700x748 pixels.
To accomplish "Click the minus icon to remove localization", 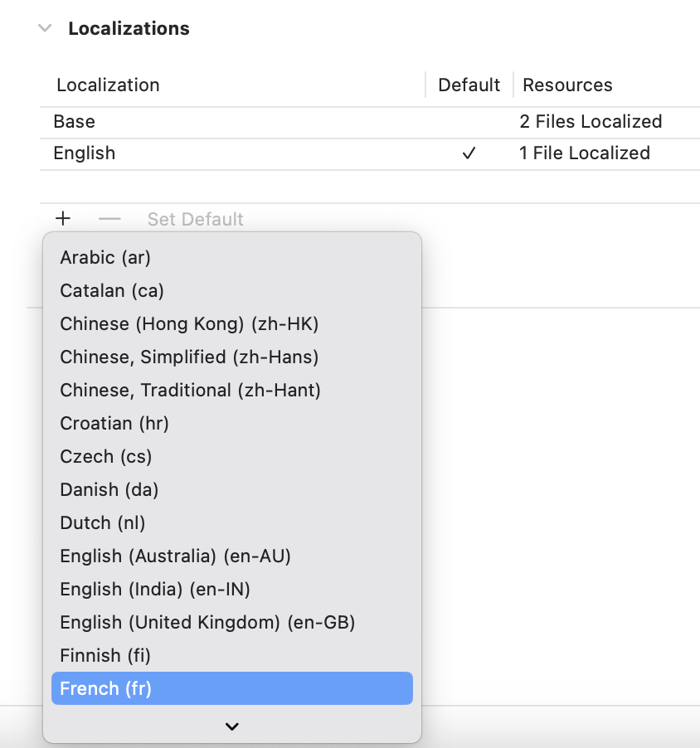I will coord(109,219).
